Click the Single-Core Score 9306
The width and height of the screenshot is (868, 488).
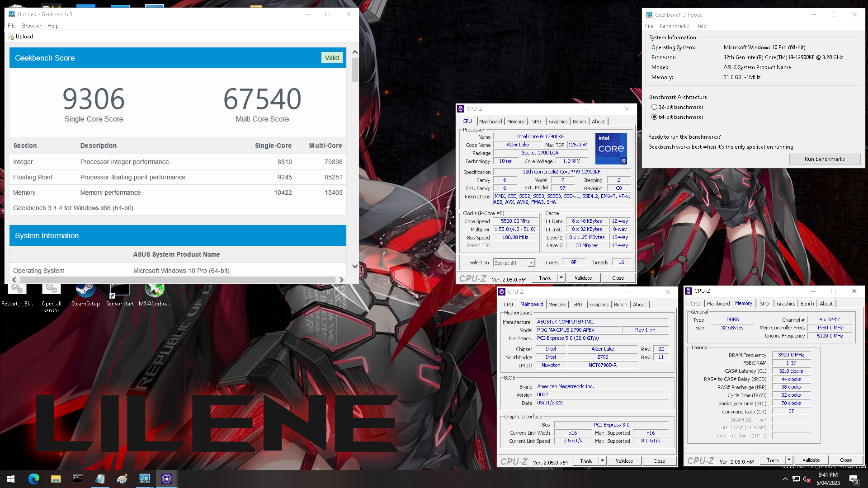tap(94, 99)
